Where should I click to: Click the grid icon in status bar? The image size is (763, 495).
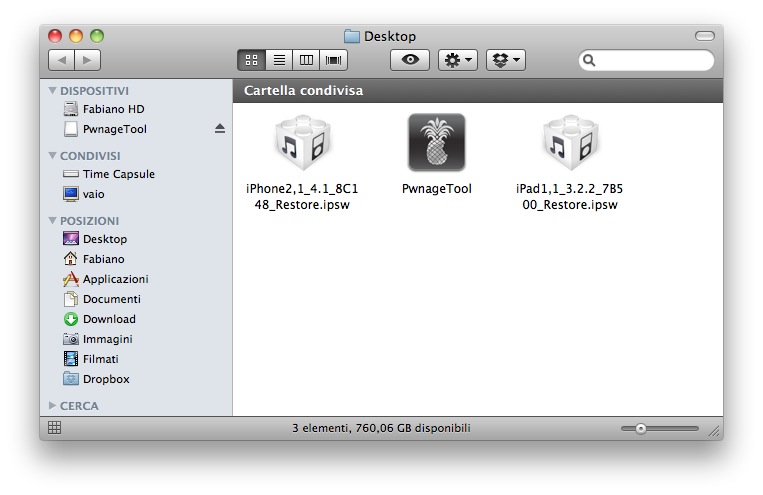[54, 428]
